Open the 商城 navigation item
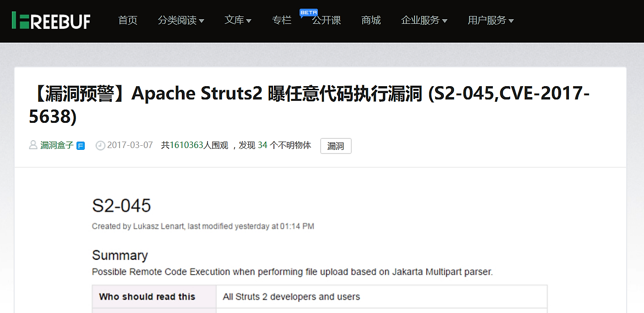This screenshot has width=644, height=313. [371, 20]
